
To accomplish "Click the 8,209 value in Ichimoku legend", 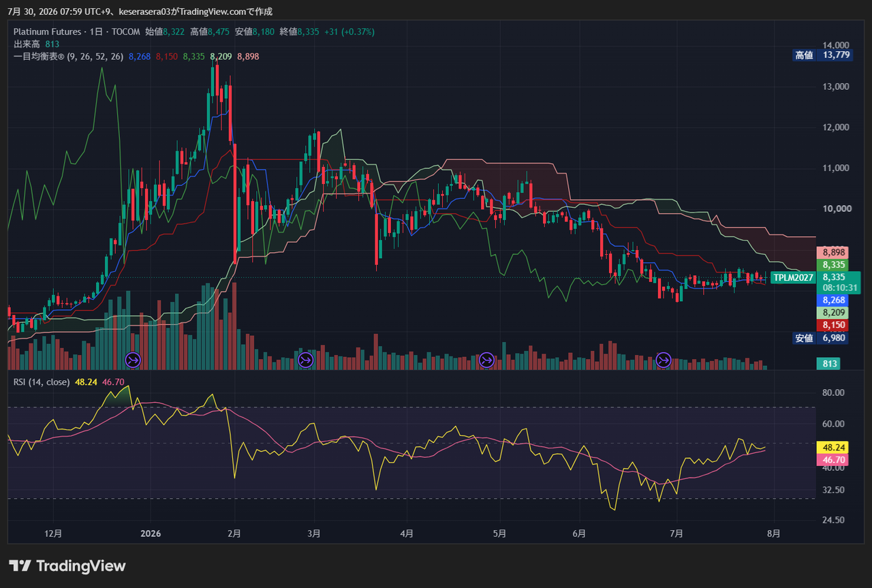I will pos(221,57).
